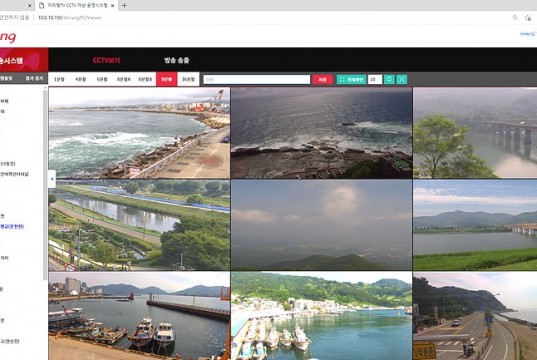Switch to the 8분할B layout tab

[145, 79]
